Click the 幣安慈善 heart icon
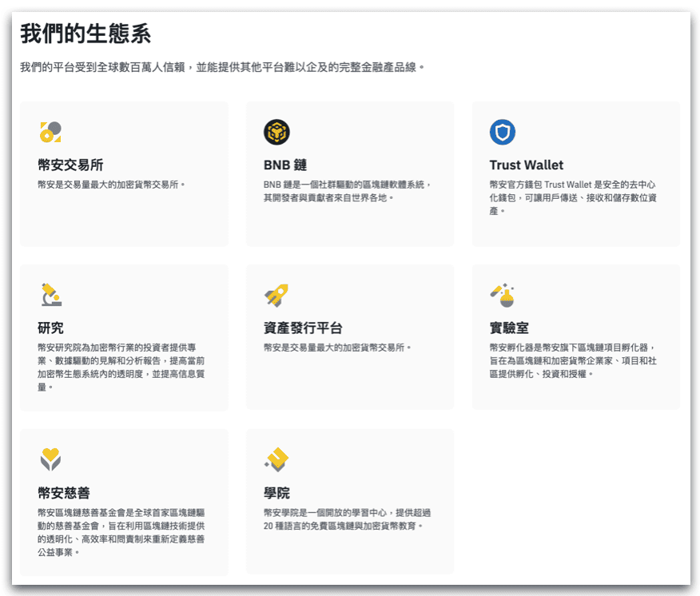Viewport: 700px width, 596px height. coord(50,459)
